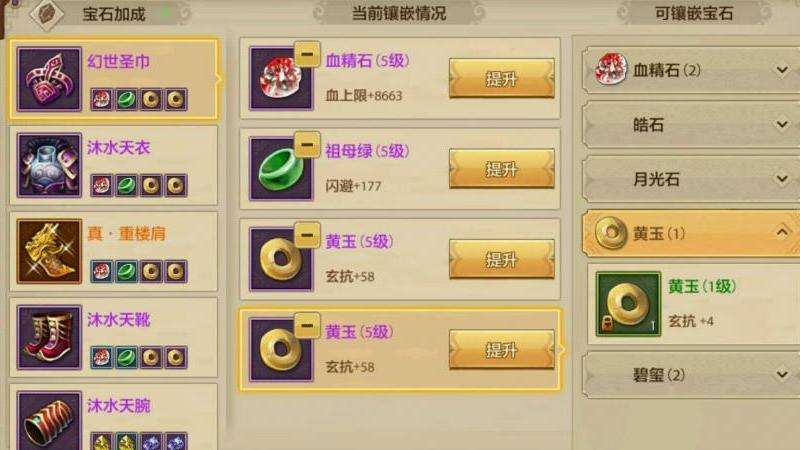800x450 pixels.
Task: Select the 沐水天靴 boots icon
Action: tap(49, 337)
